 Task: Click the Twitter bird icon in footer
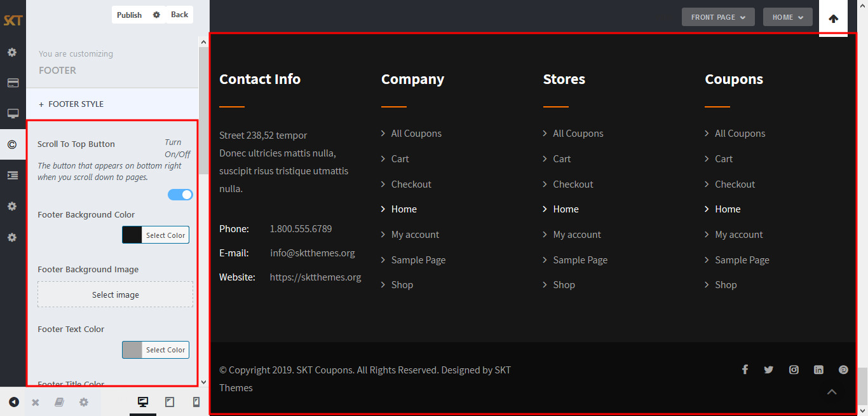tap(769, 370)
